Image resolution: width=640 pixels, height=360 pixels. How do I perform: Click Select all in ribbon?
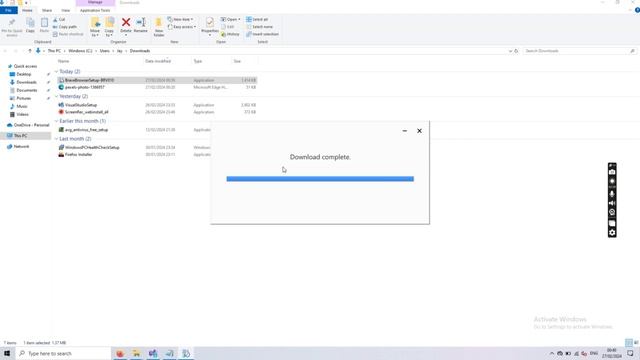[257, 19]
